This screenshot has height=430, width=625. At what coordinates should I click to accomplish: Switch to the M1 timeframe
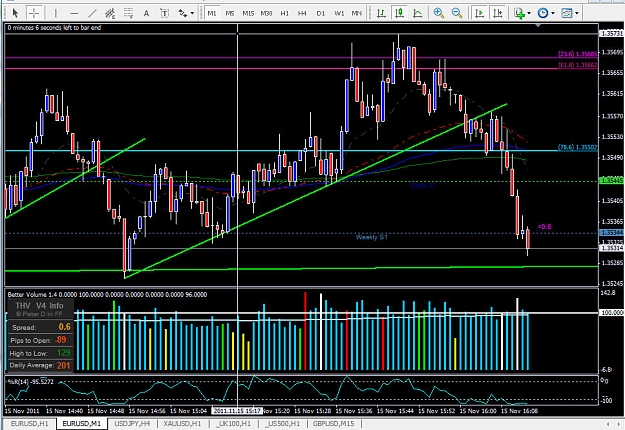click(212, 13)
